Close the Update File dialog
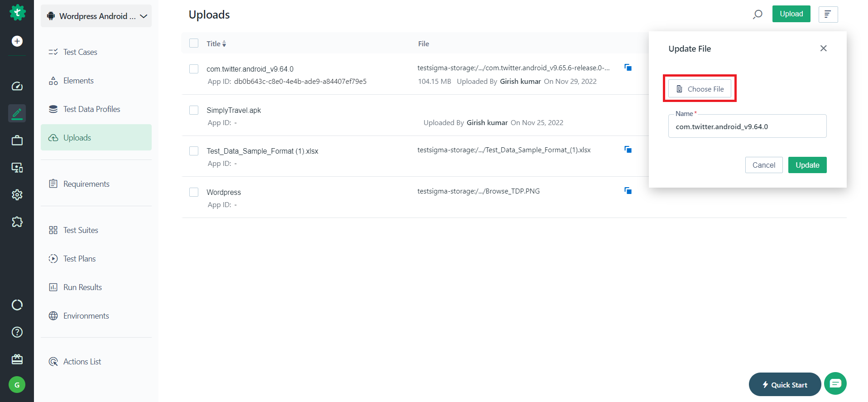The width and height of the screenshot is (868, 402). (824, 48)
